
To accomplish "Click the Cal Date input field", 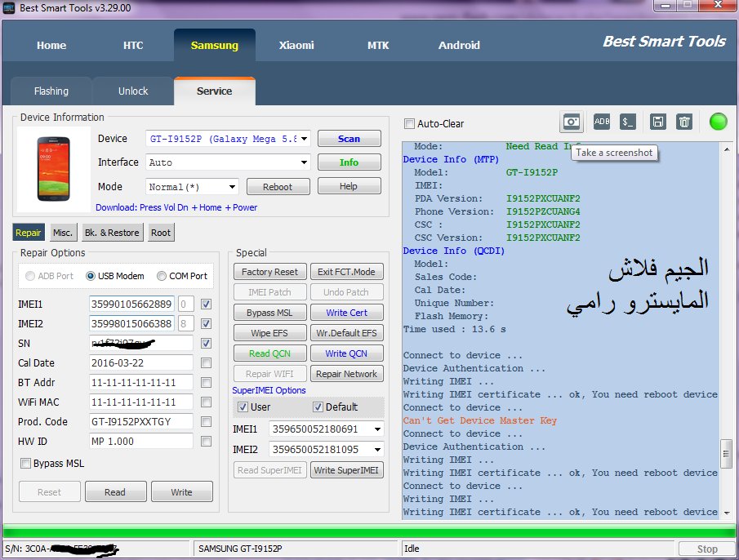I will coord(141,363).
